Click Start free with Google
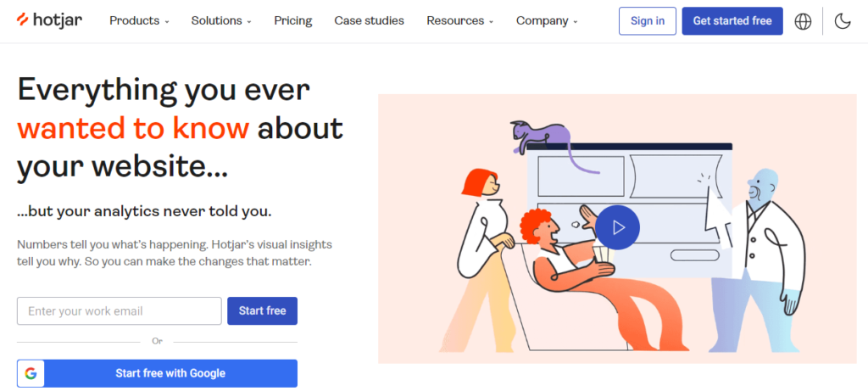The width and height of the screenshot is (868, 391). coord(157,373)
